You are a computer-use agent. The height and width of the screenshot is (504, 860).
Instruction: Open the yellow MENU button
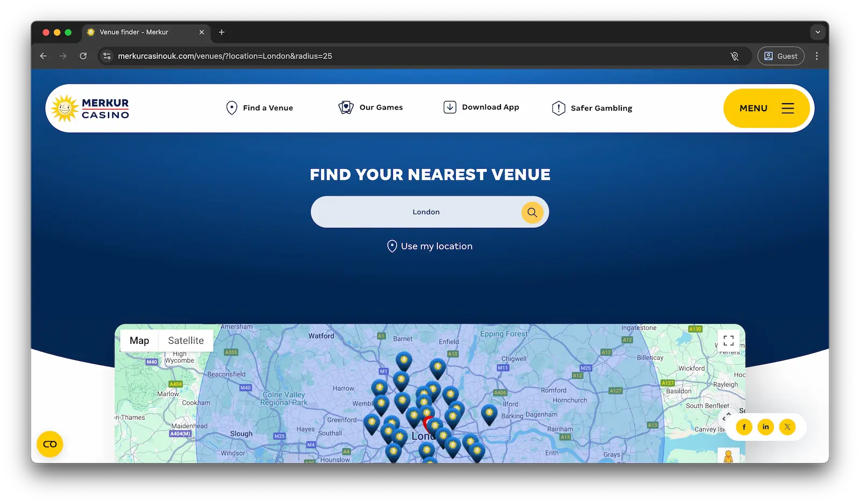766,108
